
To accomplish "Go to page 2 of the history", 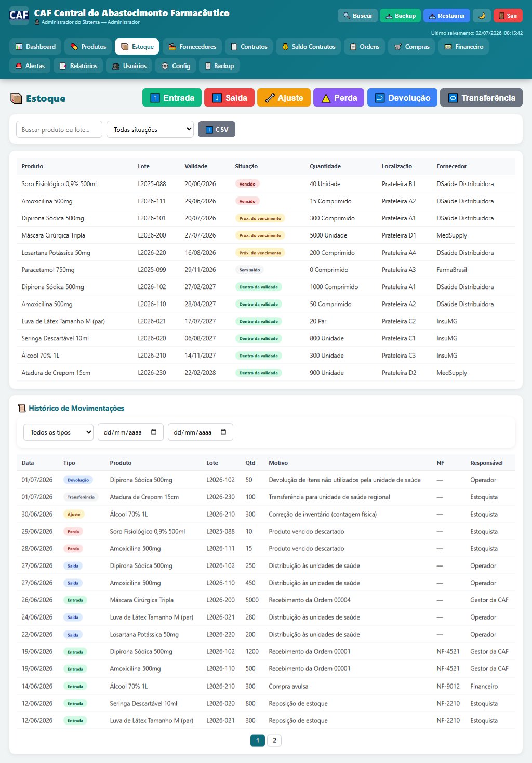I will click(274, 740).
